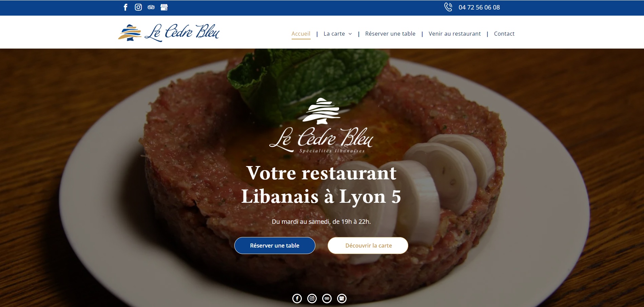This screenshot has height=307, width=644.
Task: Open Venir au restaurant page
Action: [455, 34]
